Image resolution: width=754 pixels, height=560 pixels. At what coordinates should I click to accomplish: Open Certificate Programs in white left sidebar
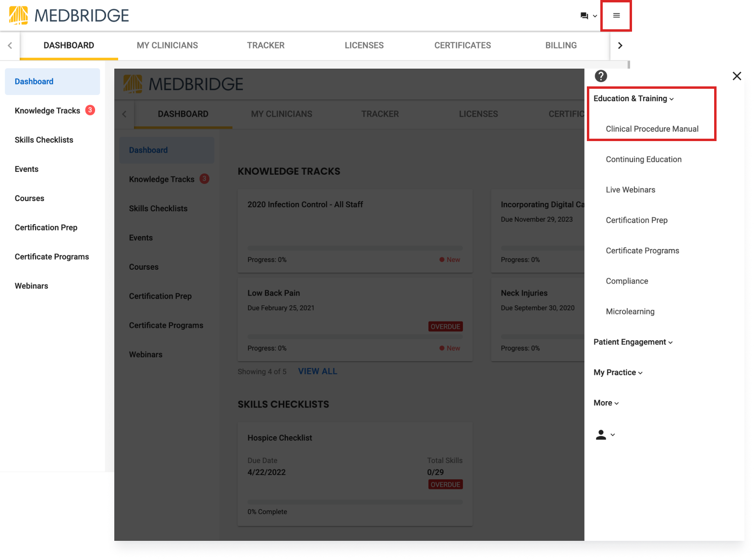tap(52, 257)
